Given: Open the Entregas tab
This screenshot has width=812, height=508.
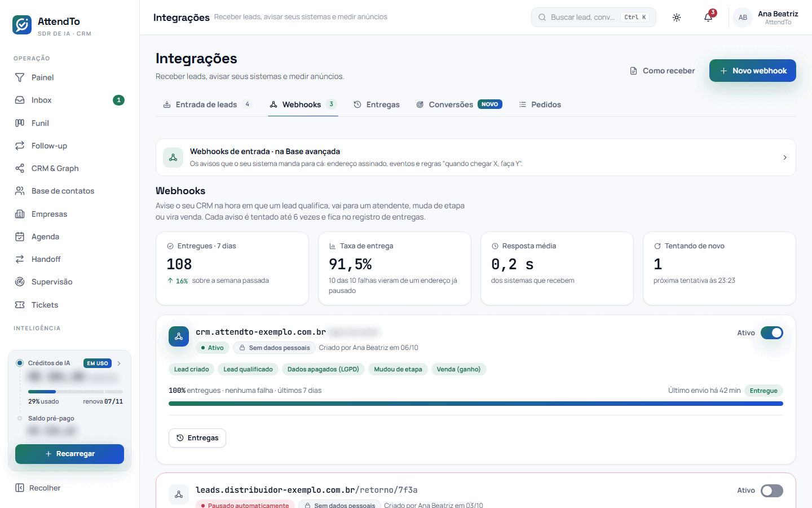Looking at the screenshot, I should [377, 104].
